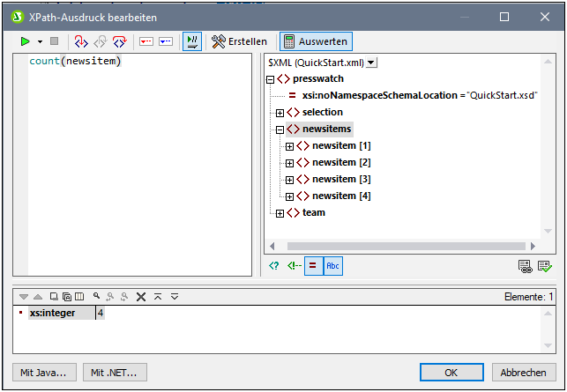Expand the newsitem [3] node
This screenshot has width=567, height=392.
289,180
